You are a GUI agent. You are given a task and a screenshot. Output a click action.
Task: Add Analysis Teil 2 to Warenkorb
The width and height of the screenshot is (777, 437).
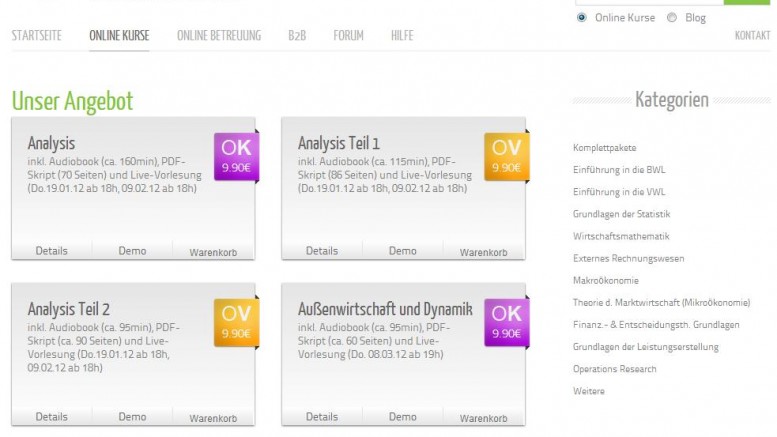click(213, 418)
